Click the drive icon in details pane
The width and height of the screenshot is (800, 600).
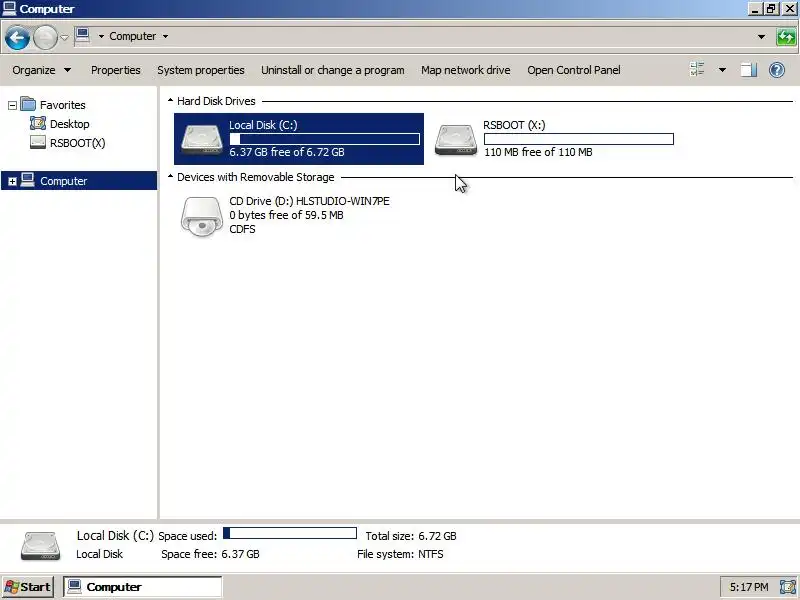40,546
